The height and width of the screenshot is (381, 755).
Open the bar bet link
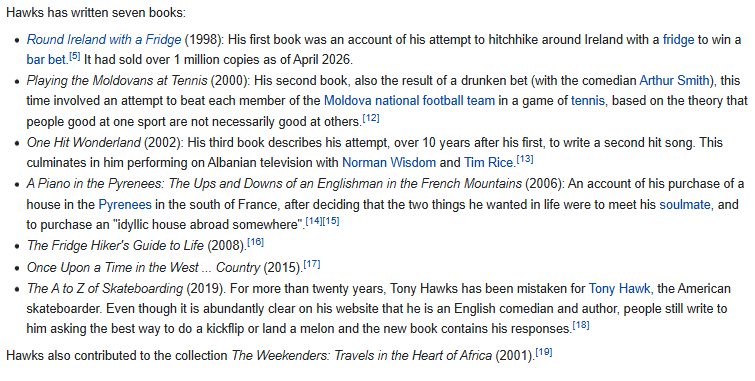pos(46,60)
